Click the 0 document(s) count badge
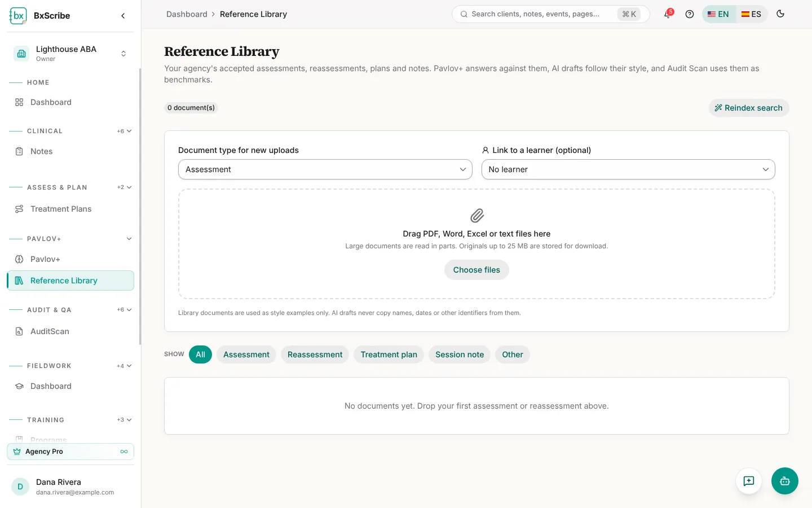812x508 pixels. coord(191,108)
